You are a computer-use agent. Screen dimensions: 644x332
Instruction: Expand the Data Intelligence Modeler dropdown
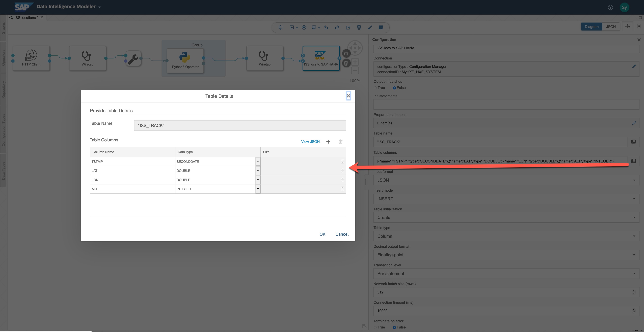(99, 7)
